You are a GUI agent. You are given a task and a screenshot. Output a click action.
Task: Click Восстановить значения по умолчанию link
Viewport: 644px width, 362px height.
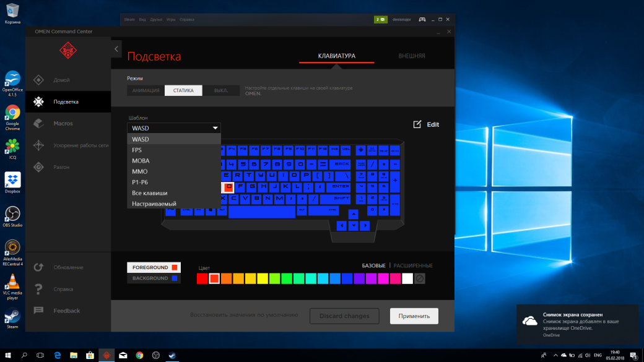[244, 315]
